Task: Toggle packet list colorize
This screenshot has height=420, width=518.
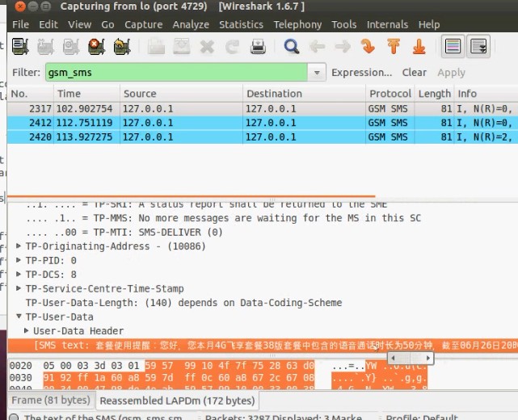Action: 453,46
